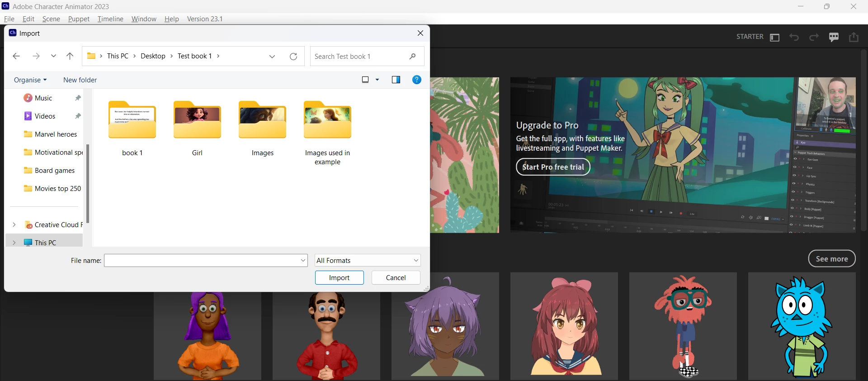Open the Edit menu

coord(28,19)
